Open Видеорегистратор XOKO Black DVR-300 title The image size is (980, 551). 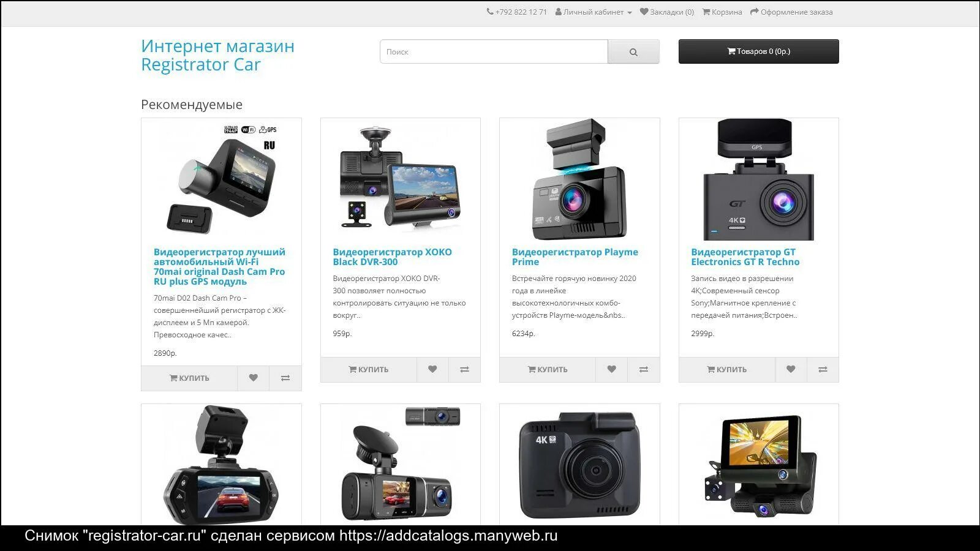point(393,257)
